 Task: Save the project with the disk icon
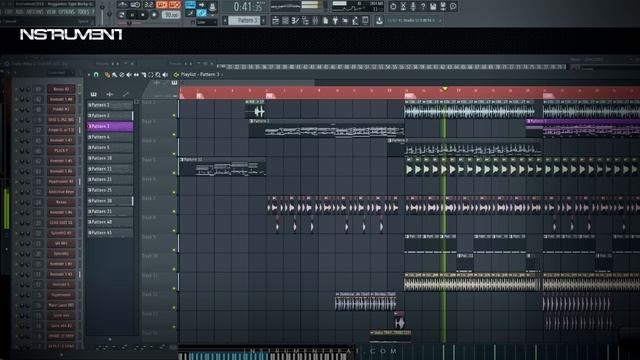[433, 6]
